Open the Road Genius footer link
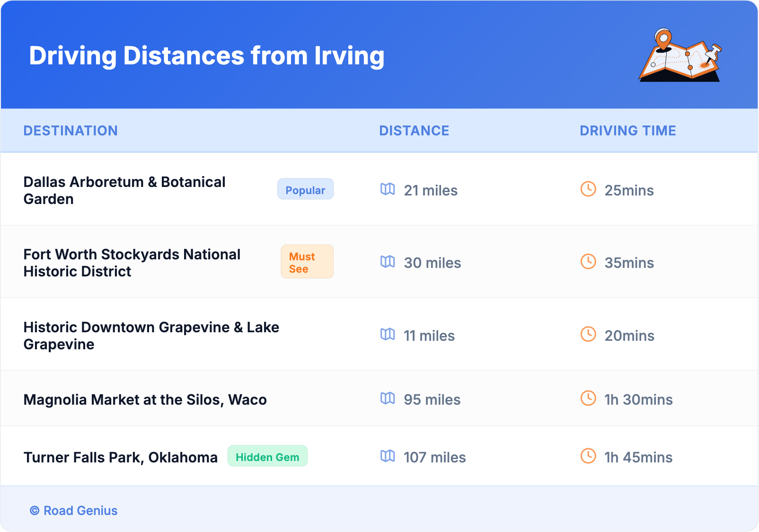 tap(74, 511)
